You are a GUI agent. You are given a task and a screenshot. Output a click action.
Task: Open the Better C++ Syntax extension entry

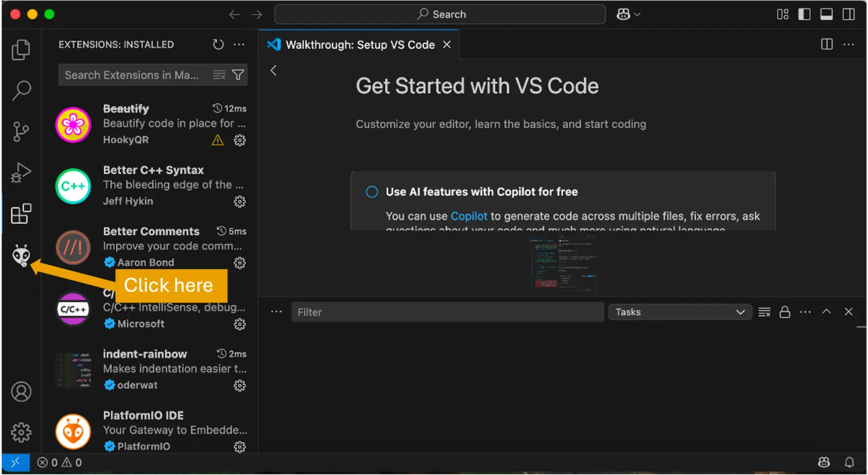pyautogui.click(x=151, y=186)
